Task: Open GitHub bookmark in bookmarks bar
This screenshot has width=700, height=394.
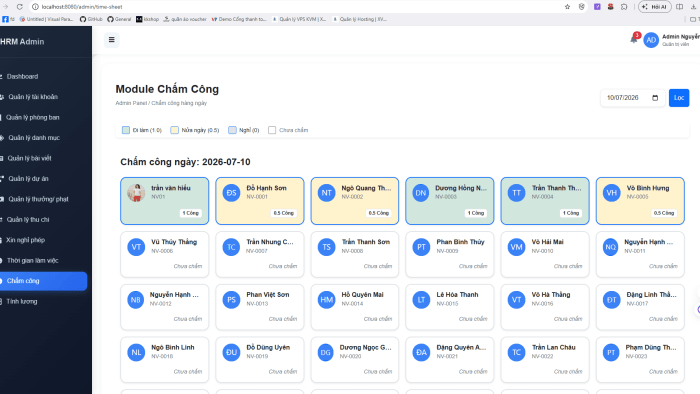Action: (x=91, y=19)
